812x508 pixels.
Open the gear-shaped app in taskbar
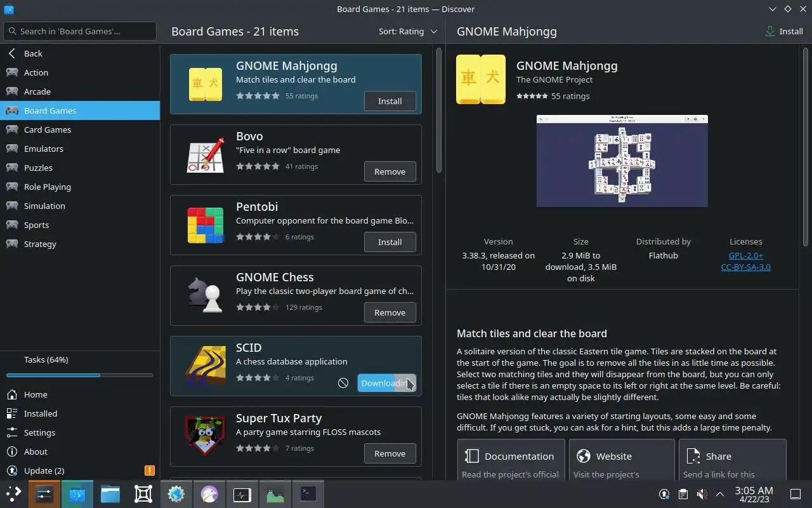pyautogui.click(x=176, y=493)
